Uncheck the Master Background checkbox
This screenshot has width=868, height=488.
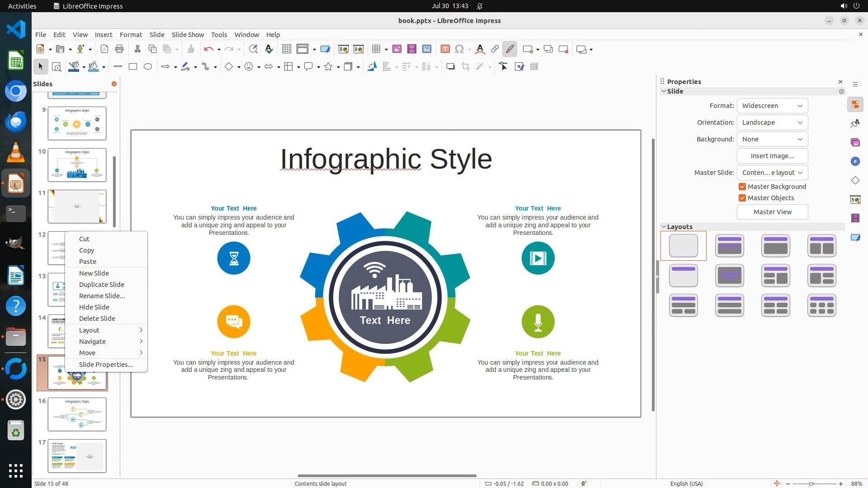(x=742, y=187)
